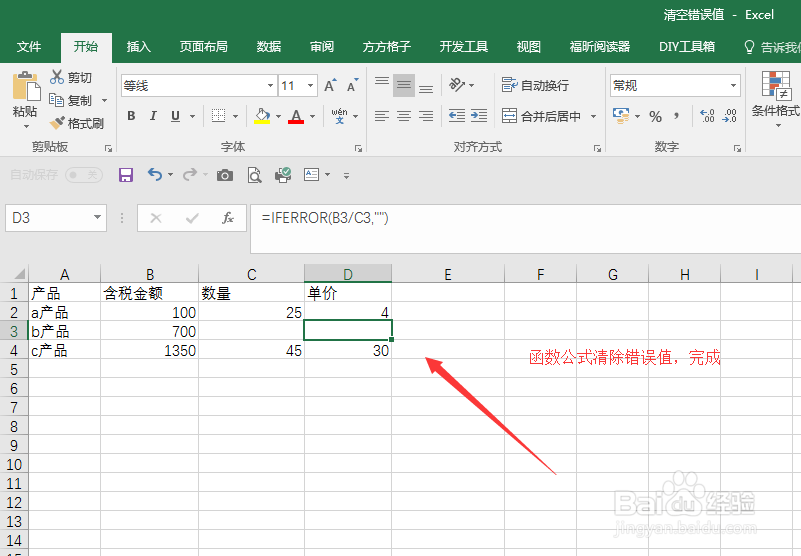Toggle the 自动保存 autosave switch

(x=84, y=175)
